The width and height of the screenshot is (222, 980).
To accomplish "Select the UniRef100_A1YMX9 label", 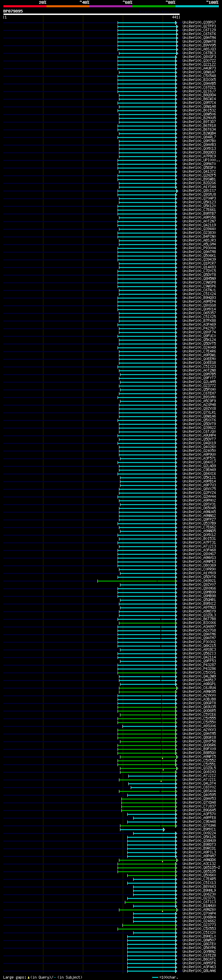I will point(199,573).
